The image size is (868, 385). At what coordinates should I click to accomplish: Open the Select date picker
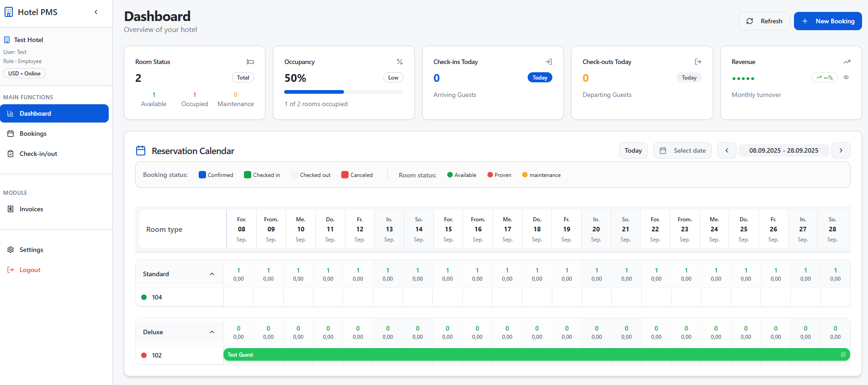682,150
